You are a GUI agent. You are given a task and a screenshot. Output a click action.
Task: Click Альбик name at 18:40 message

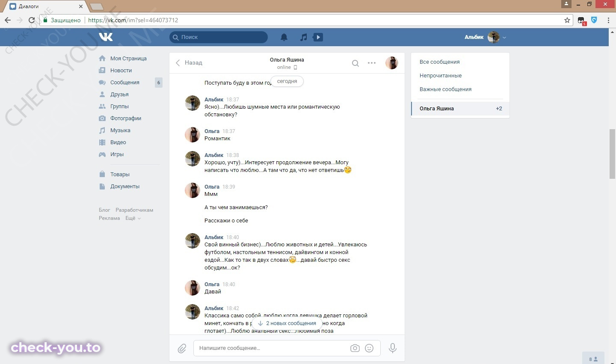coord(214,237)
